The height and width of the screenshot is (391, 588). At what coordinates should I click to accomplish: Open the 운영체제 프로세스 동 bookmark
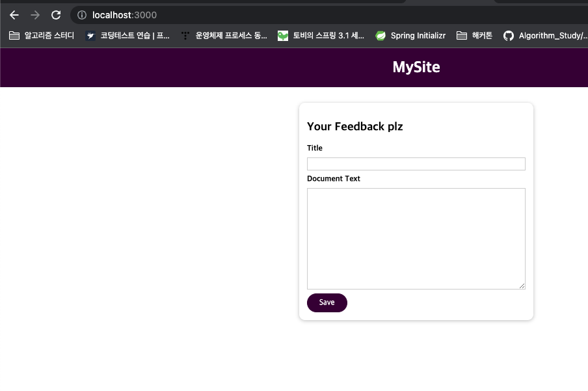coord(224,36)
